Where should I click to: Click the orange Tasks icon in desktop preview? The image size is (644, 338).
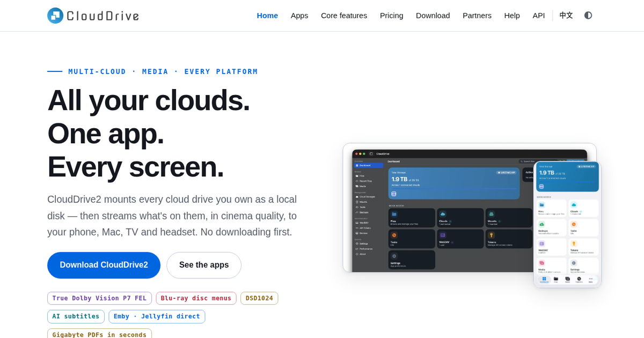(x=394, y=235)
